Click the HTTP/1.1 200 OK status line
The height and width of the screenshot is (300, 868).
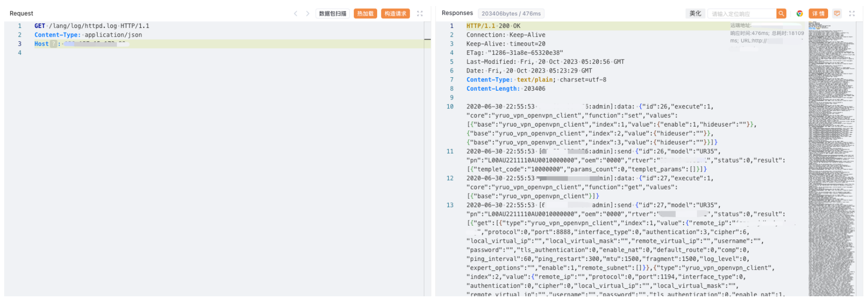coord(493,26)
